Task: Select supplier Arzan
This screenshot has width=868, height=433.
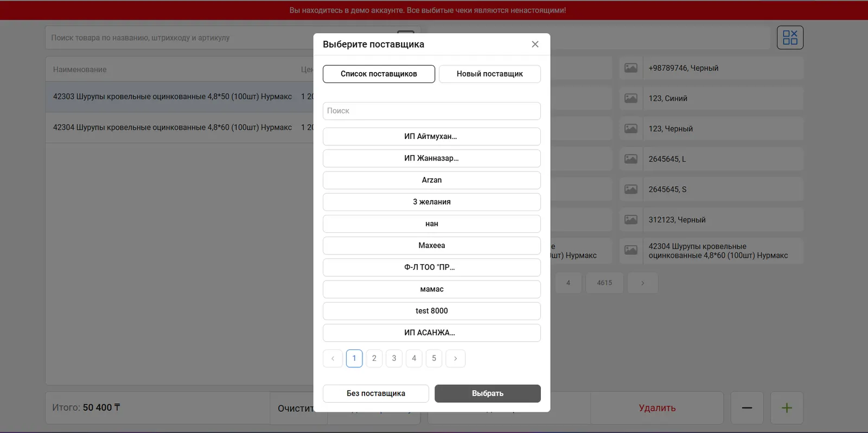Action: 431,180
